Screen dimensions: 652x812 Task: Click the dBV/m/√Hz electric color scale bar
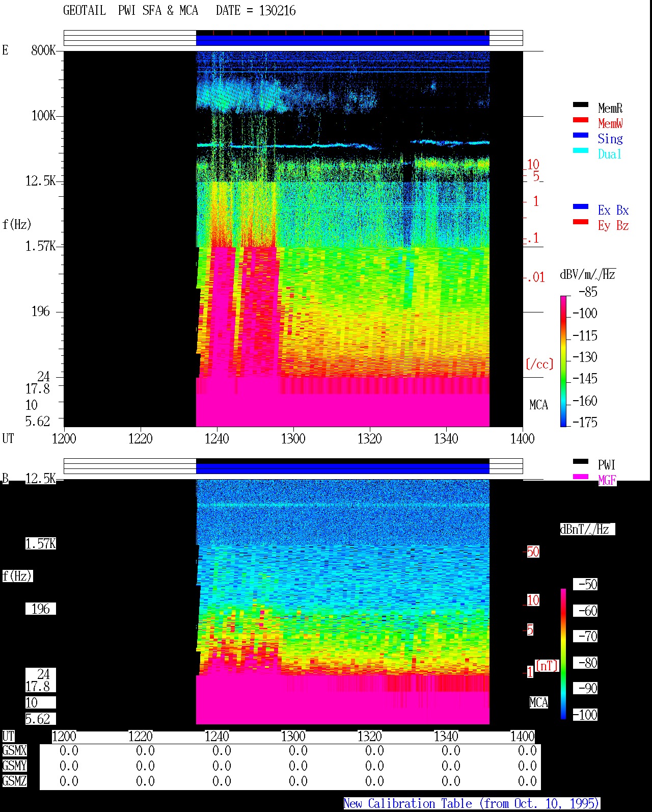tap(563, 361)
